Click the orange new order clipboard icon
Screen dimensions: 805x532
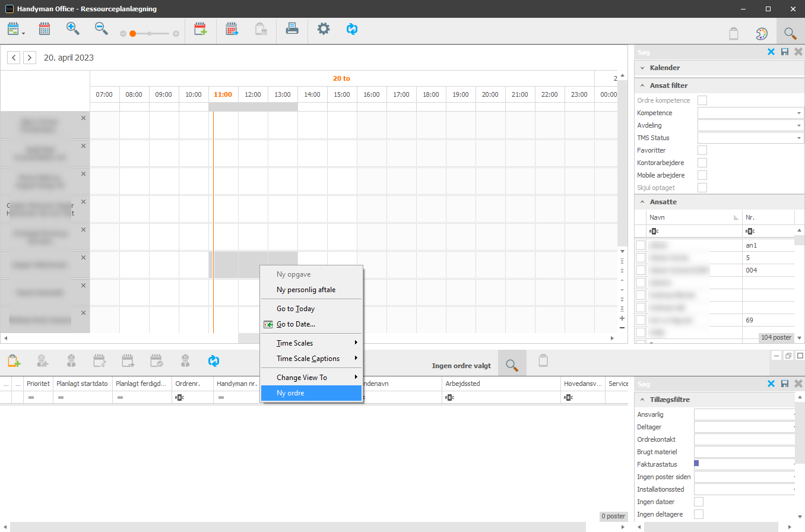coord(14,360)
